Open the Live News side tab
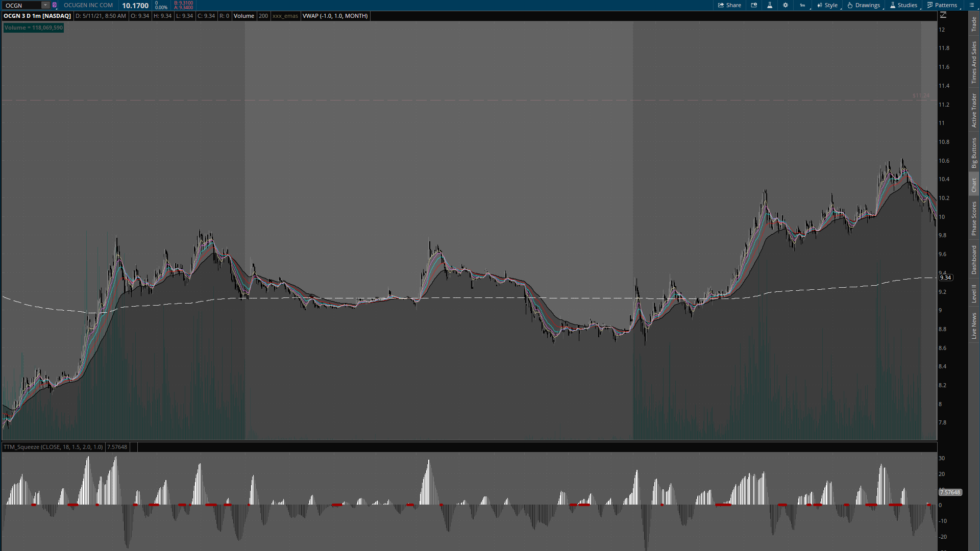Viewport: 980px width, 551px height. click(x=974, y=326)
